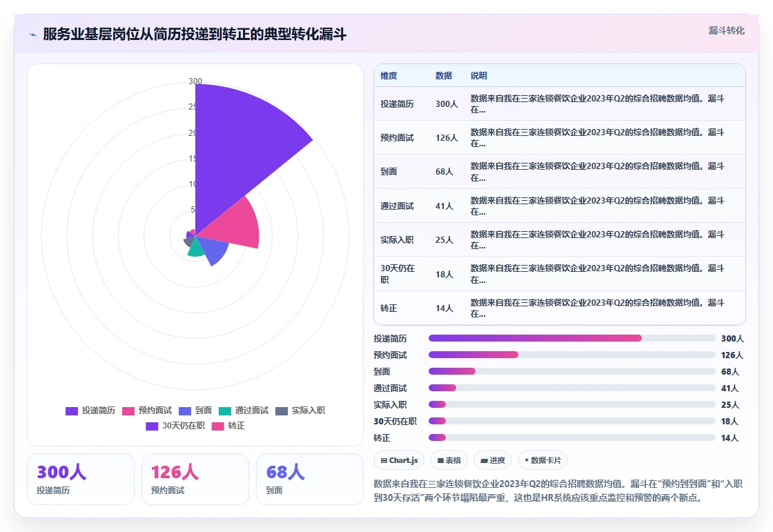Click the 到面 progress bar
773x532 pixels.
pyautogui.click(x=572, y=371)
